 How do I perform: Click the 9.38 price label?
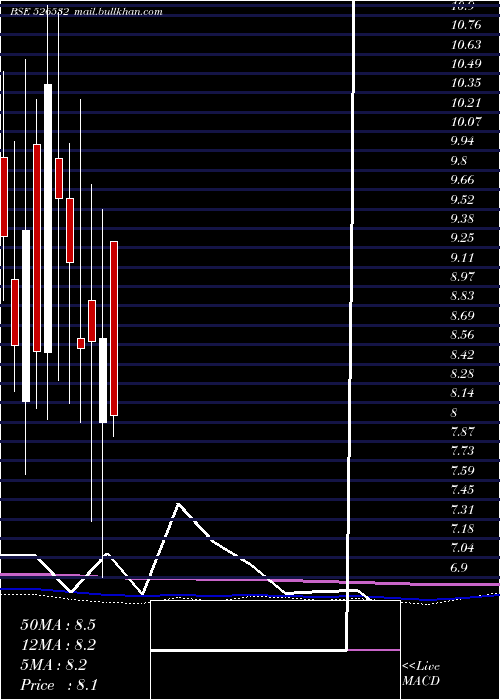click(462, 219)
